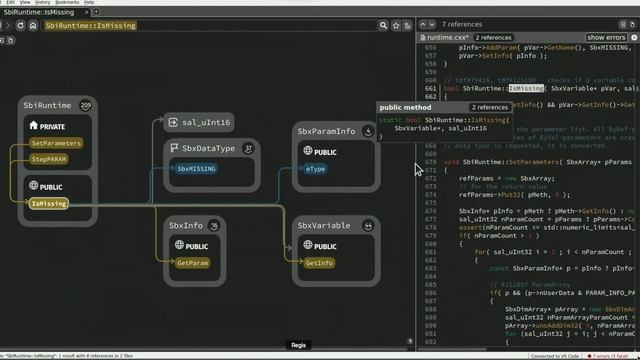The width and height of the screenshot is (640, 360).
Task: Go to the home overview icon
Action: [x=33, y=26]
